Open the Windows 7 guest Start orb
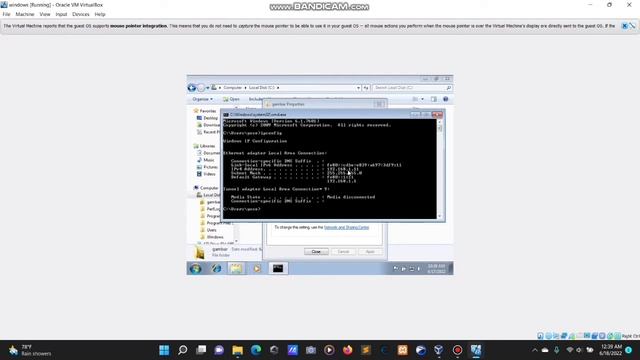This screenshot has width=640, height=360. (x=196, y=268)
